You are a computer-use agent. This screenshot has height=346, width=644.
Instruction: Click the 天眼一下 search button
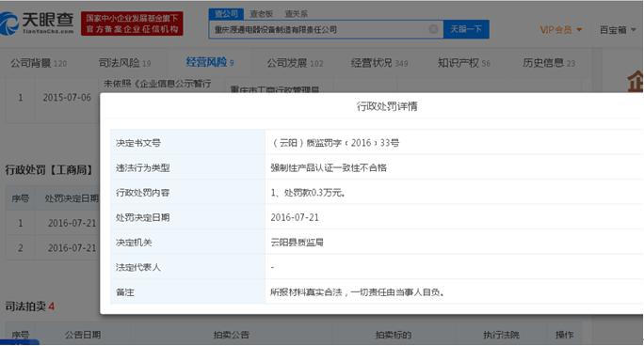(x=466, y=29)
